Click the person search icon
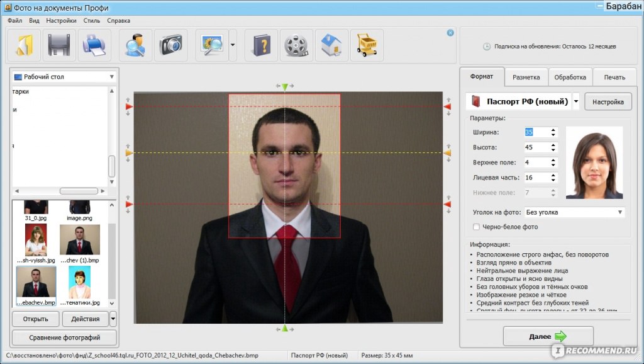 (136, 45)
